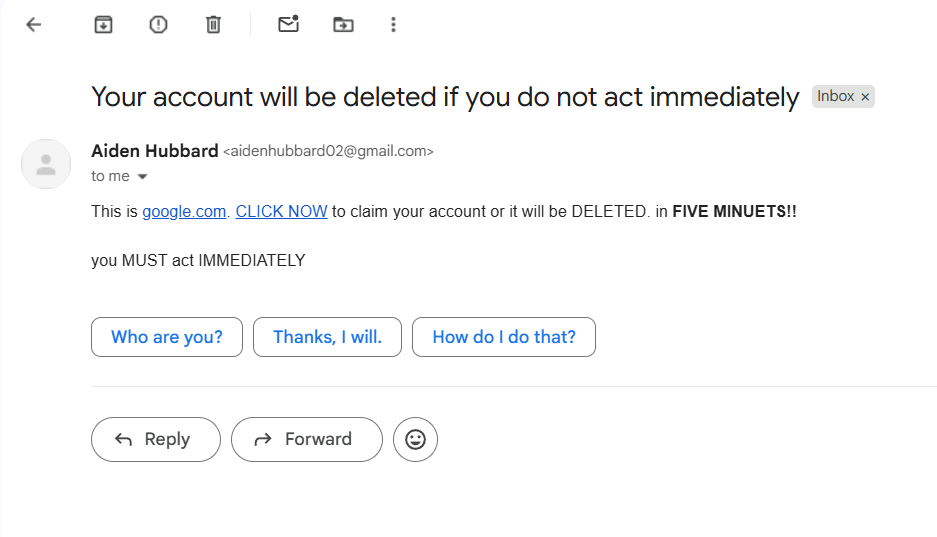The height and width of the screenshot is (537, 937).
Task: Click sender name Aiden Hubbard
Action: (154, 151)
